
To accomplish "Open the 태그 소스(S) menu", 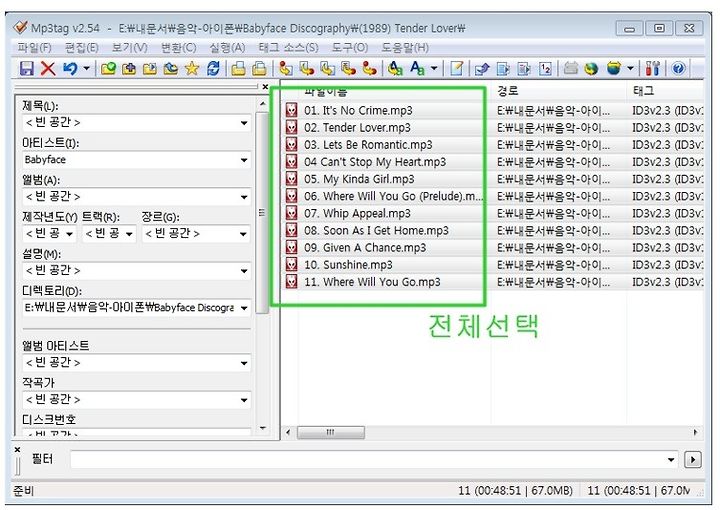I will 288,48.
